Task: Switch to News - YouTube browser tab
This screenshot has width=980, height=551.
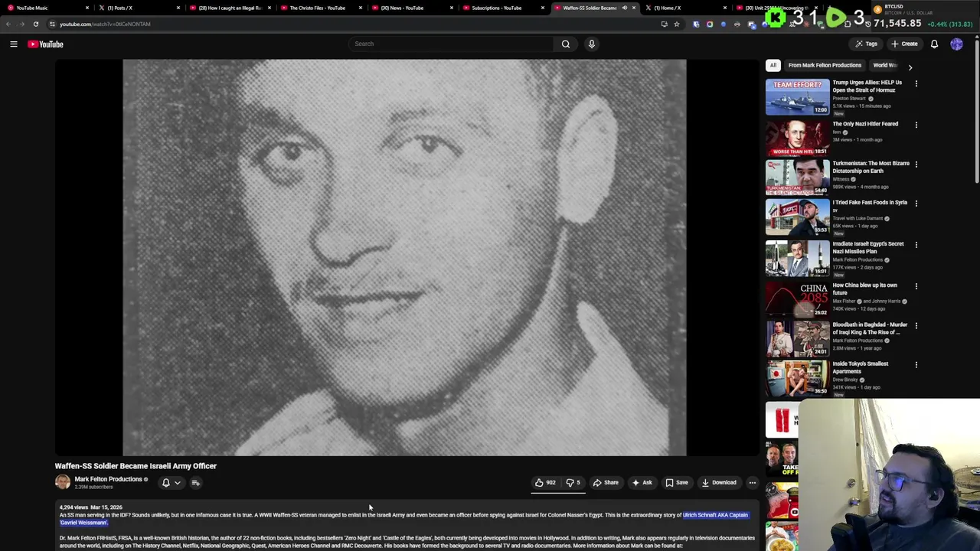Action: pyautogui.click(x=411, y=8)
